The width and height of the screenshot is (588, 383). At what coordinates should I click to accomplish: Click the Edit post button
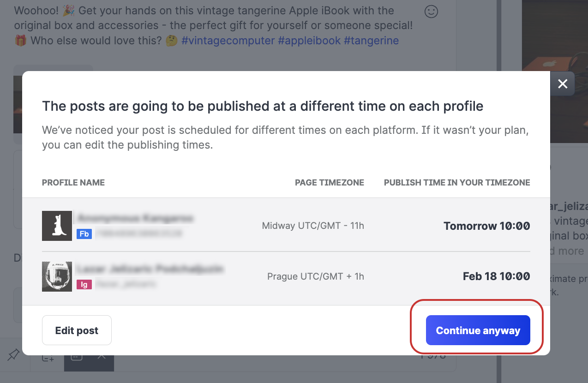click(77, 330)
